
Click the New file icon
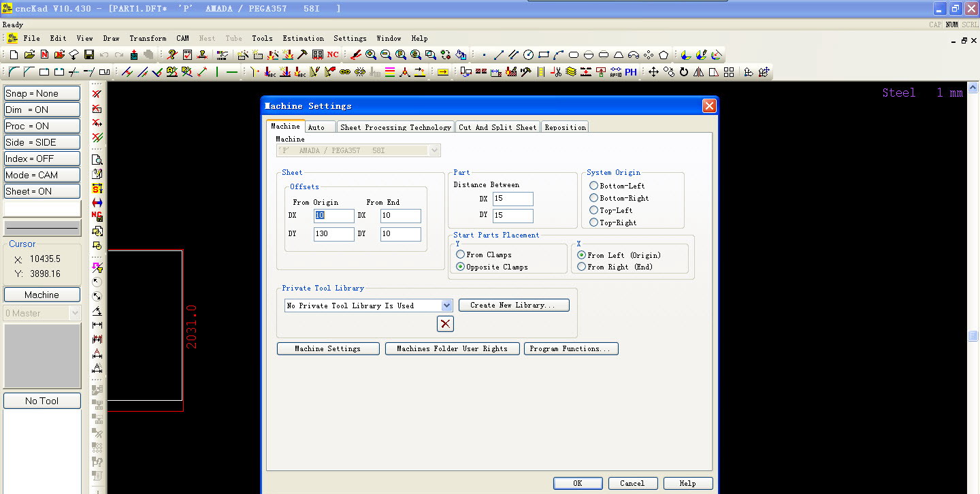tap(14, 54)
